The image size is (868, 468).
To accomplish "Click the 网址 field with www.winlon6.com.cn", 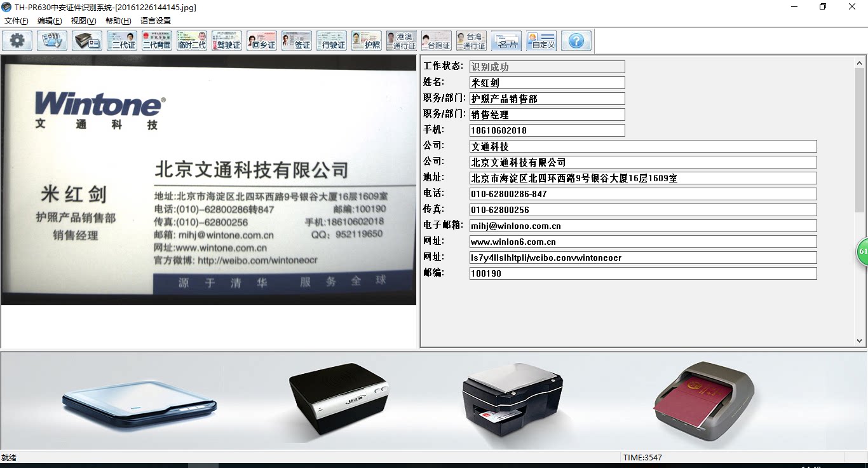I will 643,242.
